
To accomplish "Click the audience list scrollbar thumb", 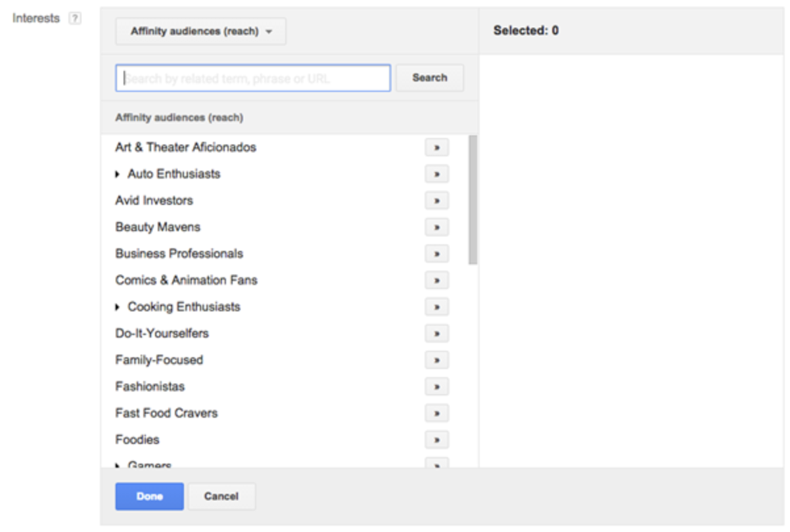I will click(x=473, y=200).
